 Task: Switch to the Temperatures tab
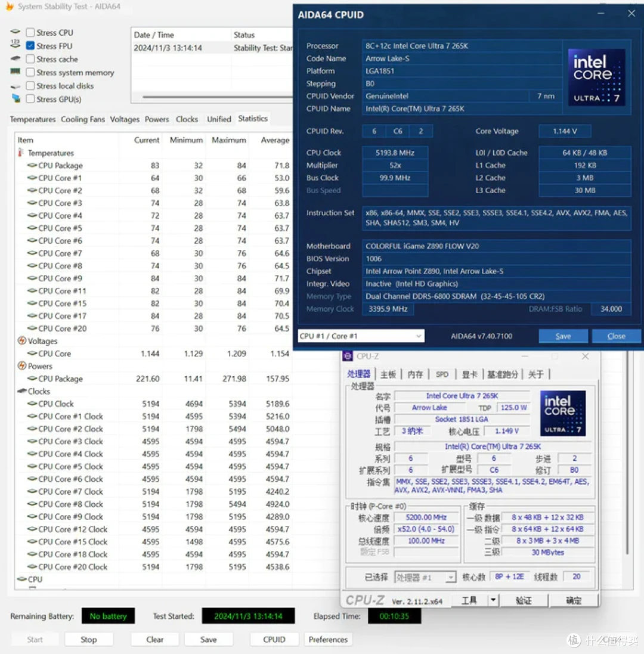[x=33, y=119]
